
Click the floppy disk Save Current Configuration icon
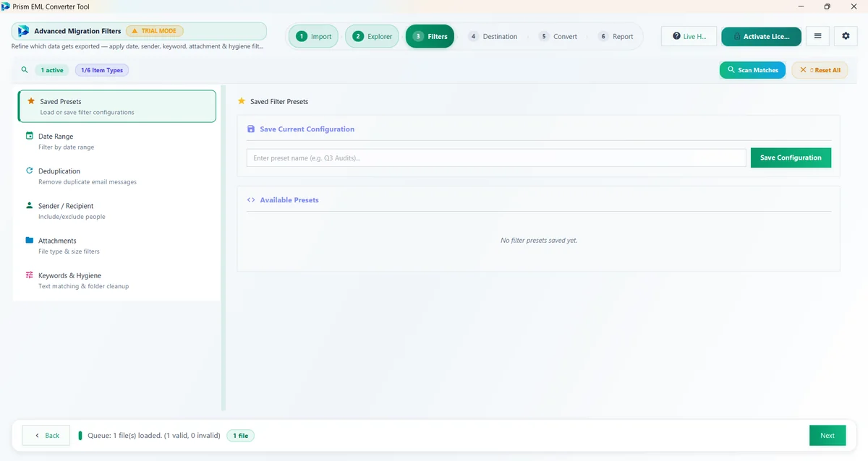pos(251,129)
